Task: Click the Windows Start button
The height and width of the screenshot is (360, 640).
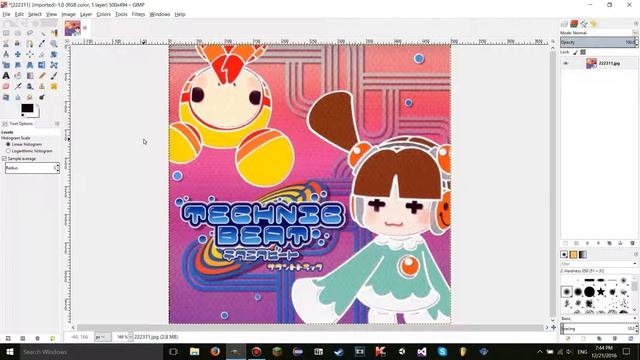Action: tap(9, 351)
